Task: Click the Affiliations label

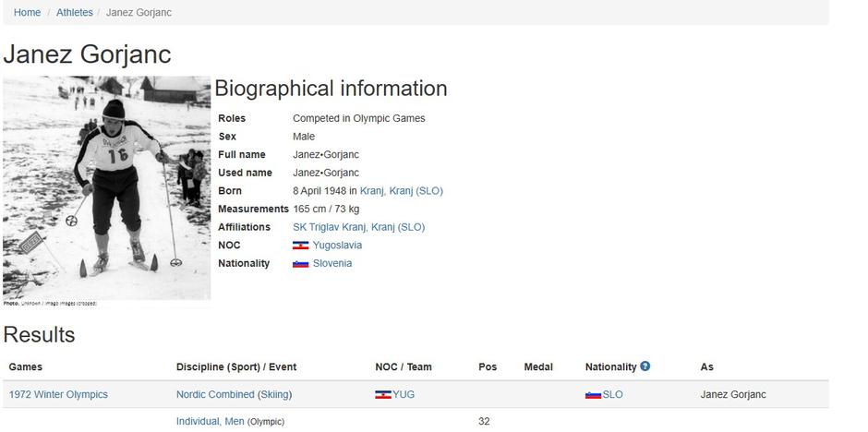Action: 244,227
